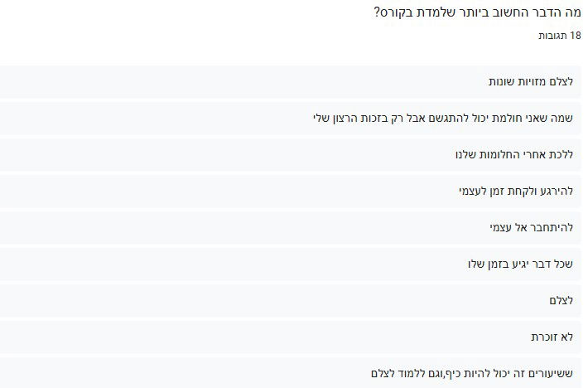Select the single-word response "לצלם"
Image resolution: width=588 pixels, height=388 pixels.
tap(561, 300)
